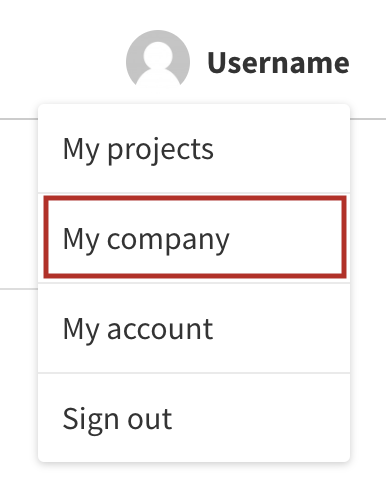The height and width of the screenshot is (490, 386).
Task: Open My account settings
Action: coord(194,328)
